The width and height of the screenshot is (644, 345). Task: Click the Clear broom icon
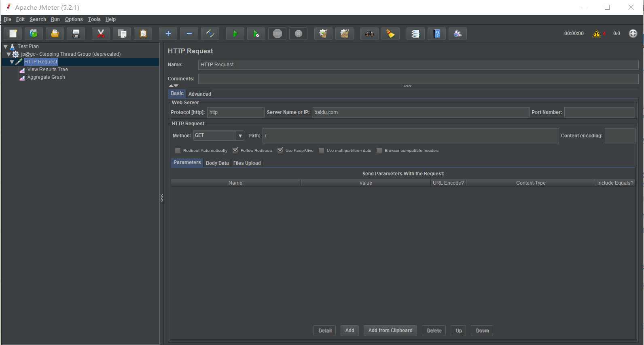click(324, 34)
